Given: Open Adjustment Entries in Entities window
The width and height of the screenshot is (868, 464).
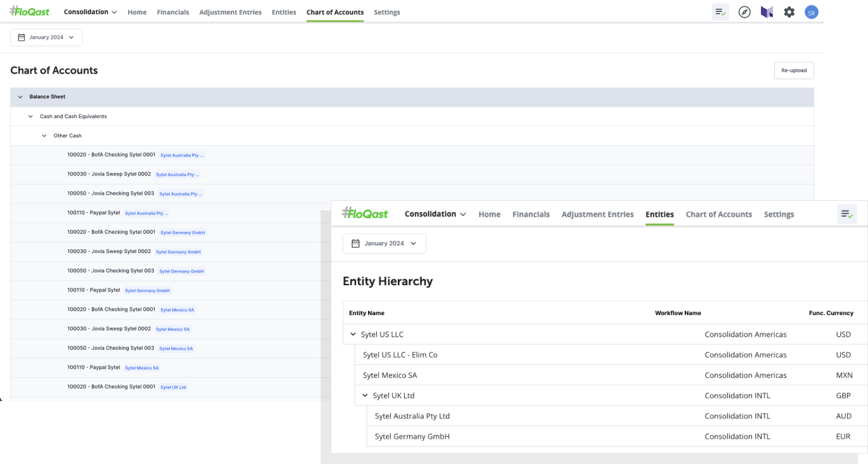Looking at the screenshot, I should 597,214.
